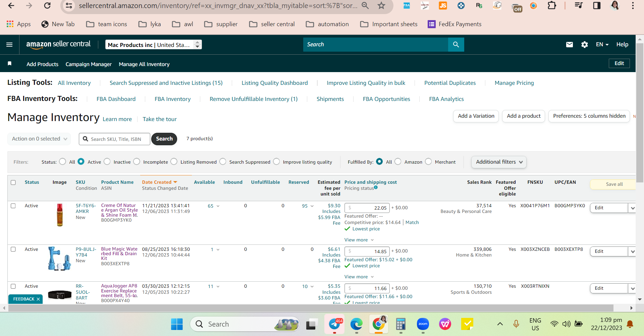Open the EN language dropdown
The width and height of the screenshot is (644, 336).
tap(602, 45)
